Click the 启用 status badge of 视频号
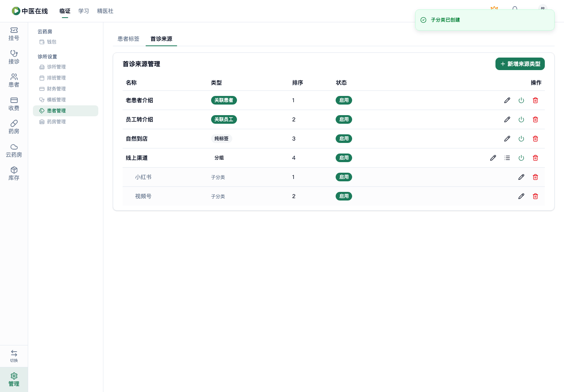The width and height of the screenshot is (564, 392). [x=344, y=196]
